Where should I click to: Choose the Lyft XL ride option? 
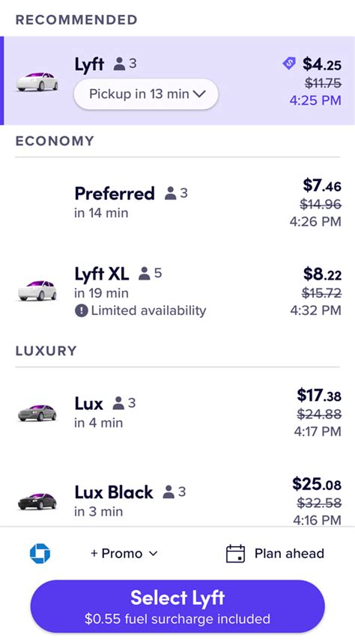click(x=177, y=291)
